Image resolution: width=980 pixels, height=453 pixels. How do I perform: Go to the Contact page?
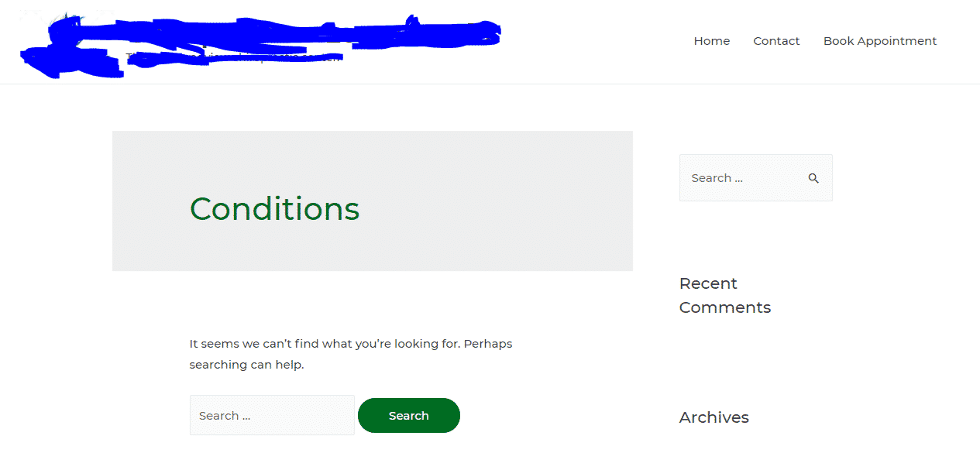(776, 41)
